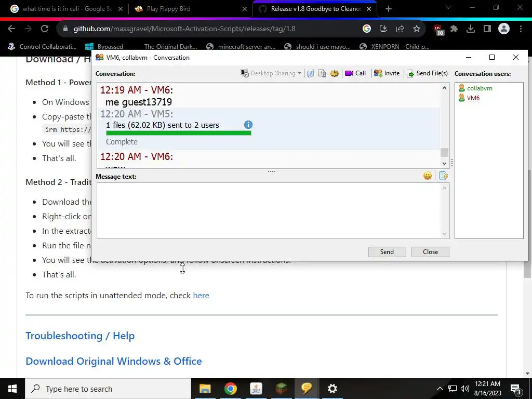The width and height of the screenshot is (532, 399).
Task: Go back to previous page in Chrome
Action: (11, 29)
